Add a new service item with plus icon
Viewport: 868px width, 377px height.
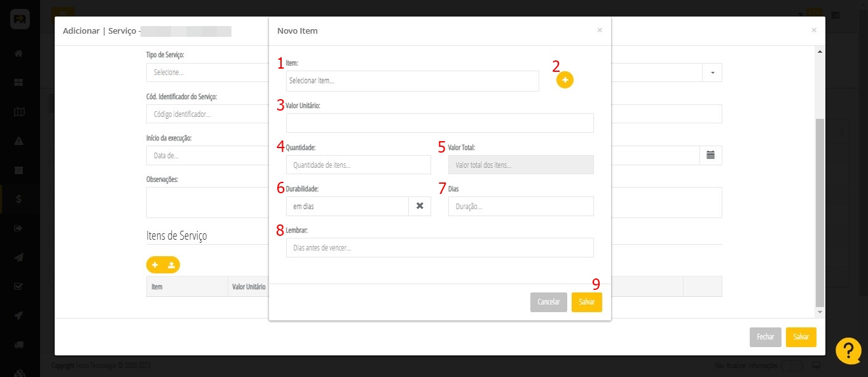tap(155, 265)
